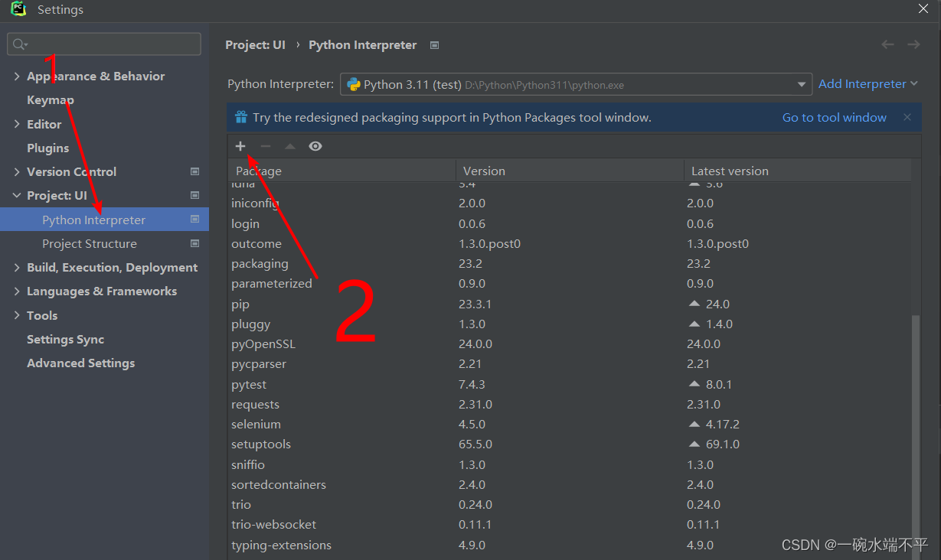This screenshot has height=560, width=941.
Task: Click the search magnifier icon in settings
Action: coord(20,44)
